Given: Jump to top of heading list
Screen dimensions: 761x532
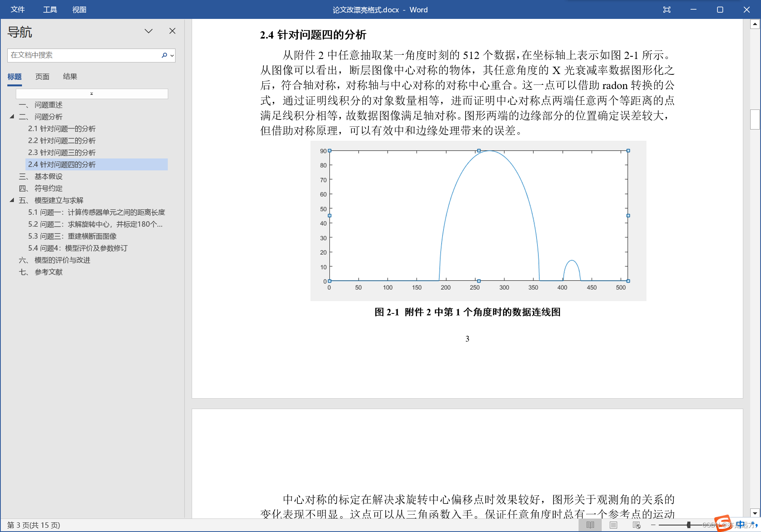Looking at the screenshot, I should [91, 94].
